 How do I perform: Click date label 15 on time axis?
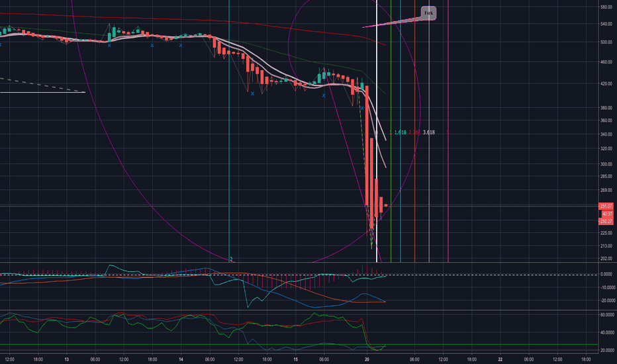(x=295, y=359)
